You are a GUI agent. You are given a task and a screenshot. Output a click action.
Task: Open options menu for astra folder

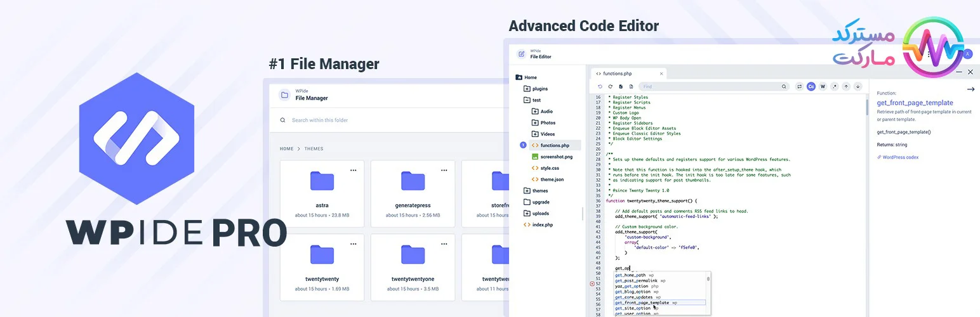pos(354,170)
